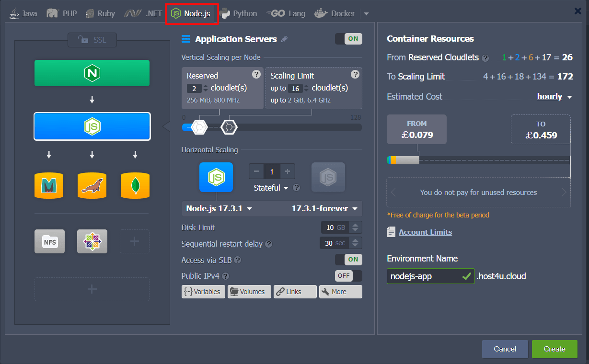589x364 pixels.
Task: Create the environment
Action: [x=554, y=349]
